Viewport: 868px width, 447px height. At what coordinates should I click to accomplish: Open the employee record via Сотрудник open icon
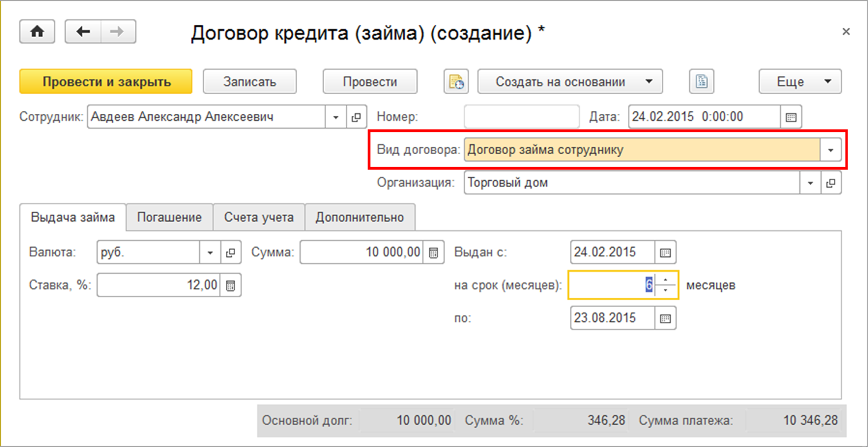(x=356, y=116)
